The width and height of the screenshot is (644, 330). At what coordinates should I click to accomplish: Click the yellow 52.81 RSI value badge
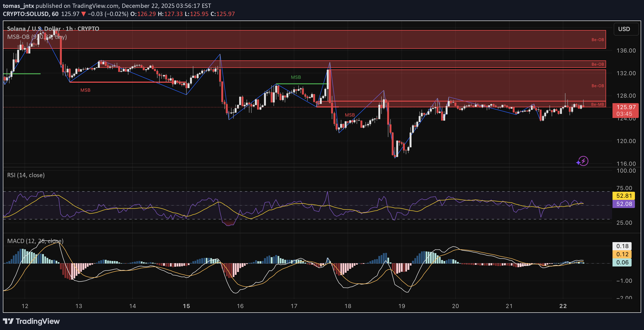coord(624,196)
